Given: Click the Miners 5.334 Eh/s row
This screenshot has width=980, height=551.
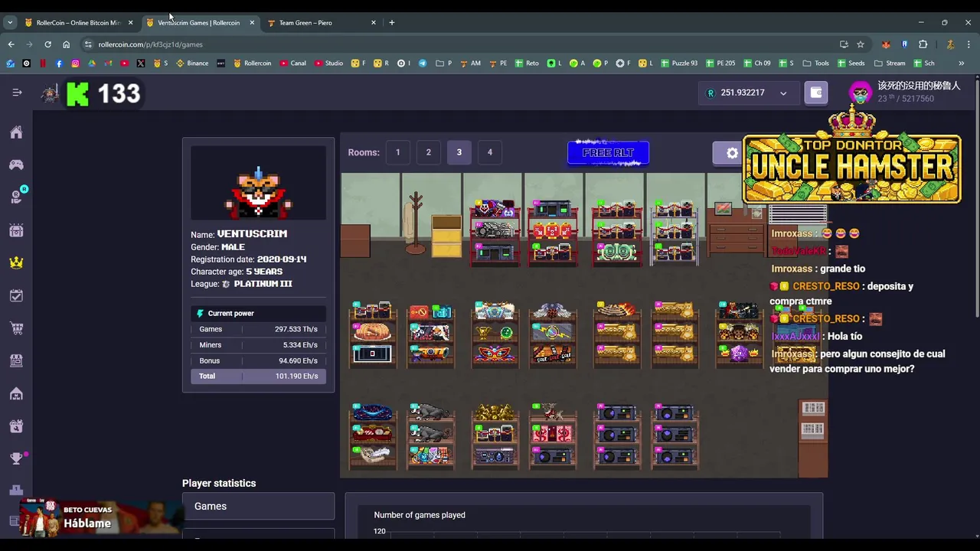Looking at the screenshot, I should (259, 345).
